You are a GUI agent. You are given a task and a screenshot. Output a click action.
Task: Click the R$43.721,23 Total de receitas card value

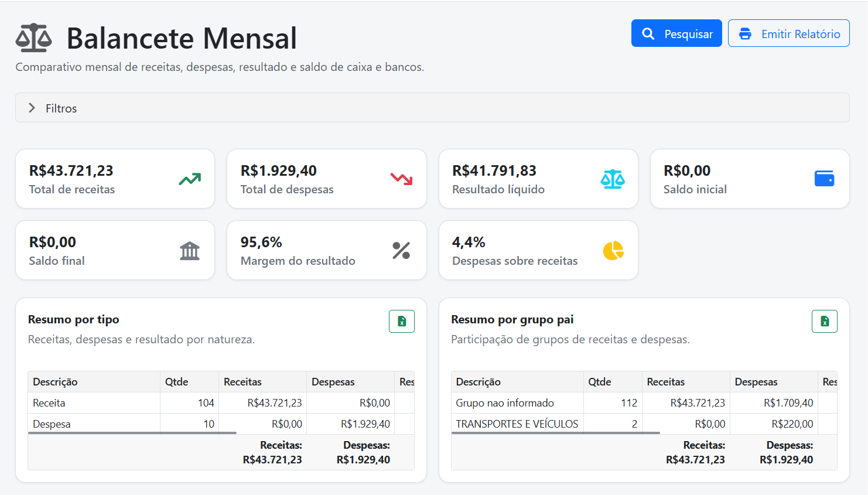(x=71, y=170)
